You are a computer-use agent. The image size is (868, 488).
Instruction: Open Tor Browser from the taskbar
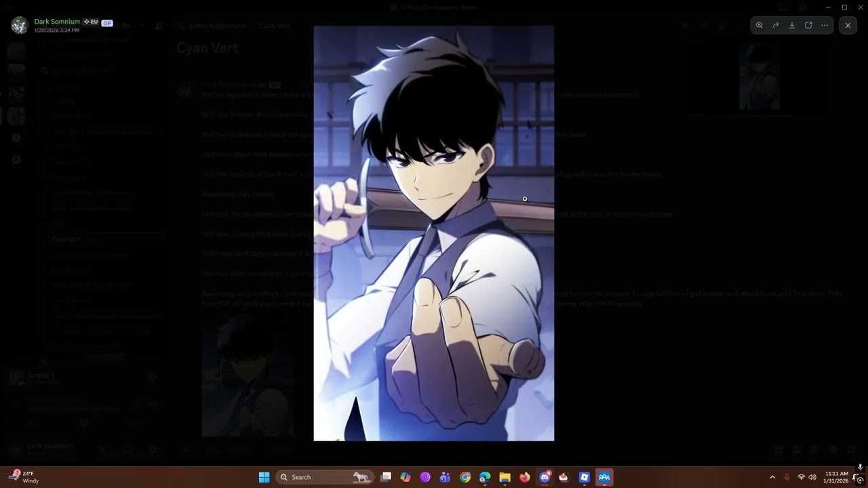pos(425,477)
